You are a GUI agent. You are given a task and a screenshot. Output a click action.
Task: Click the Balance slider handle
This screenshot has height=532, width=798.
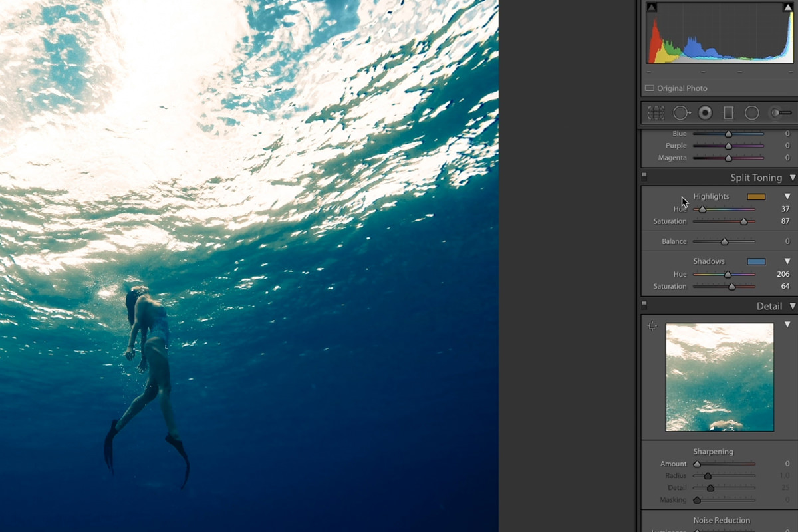[724, 242]
